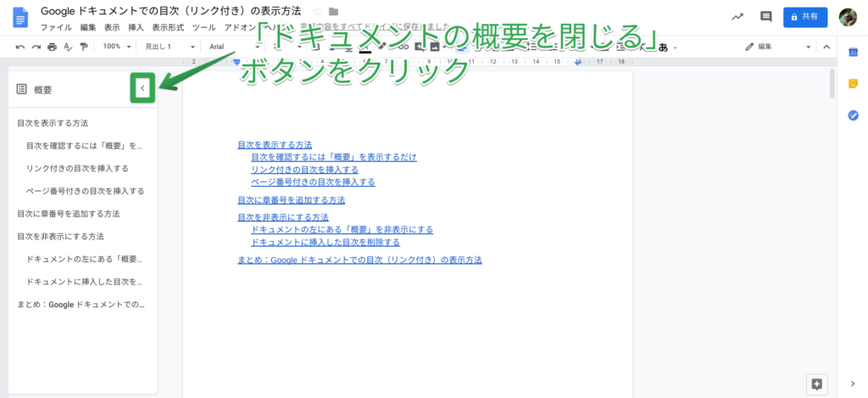Viewport: 868px width, 398px height.
Task: Select the paint format roller
Action: pos(83,48)
